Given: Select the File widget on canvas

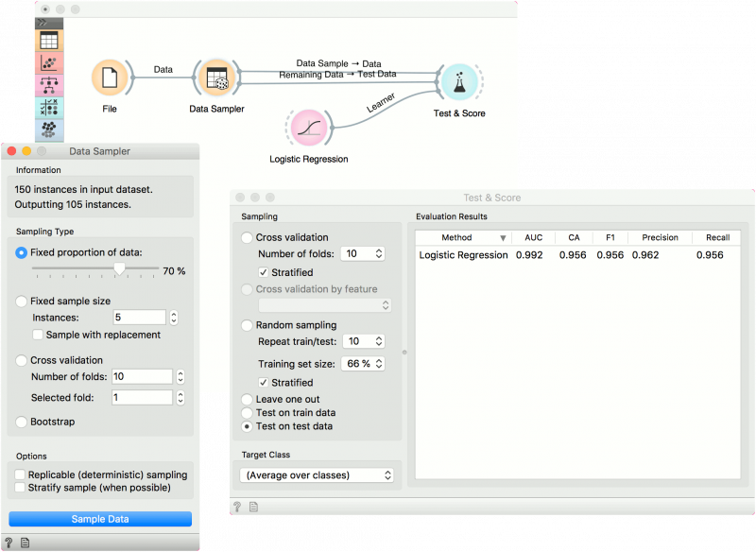Looking at the screenshot, I should point(110,78).
